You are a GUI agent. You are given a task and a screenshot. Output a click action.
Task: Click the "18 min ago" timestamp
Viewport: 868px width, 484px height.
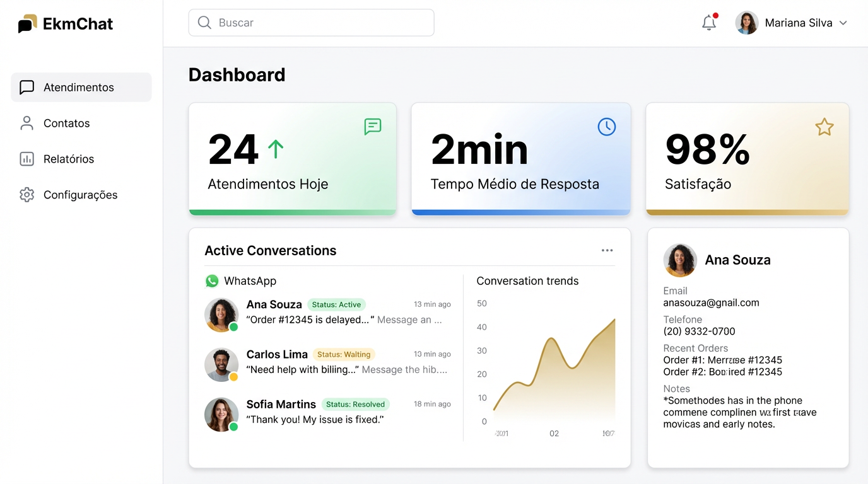[432, 404]
